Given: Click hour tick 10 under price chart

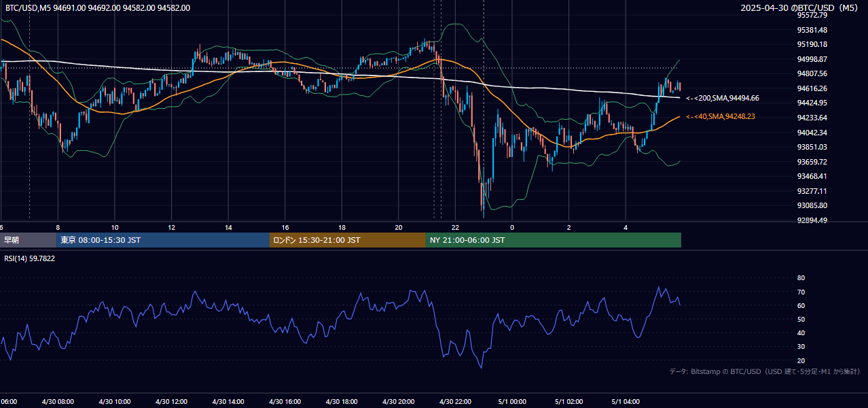Looking at the screenshot, I should click(x=115, y=227).
